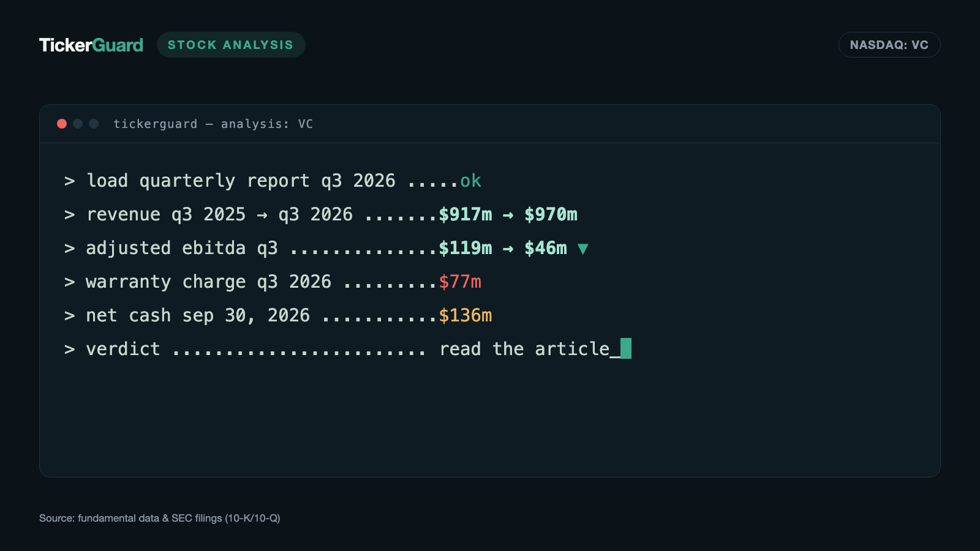The image size is (980, 551).
Task: Click the red close dot in terminal
Action: tap(62, 124)
